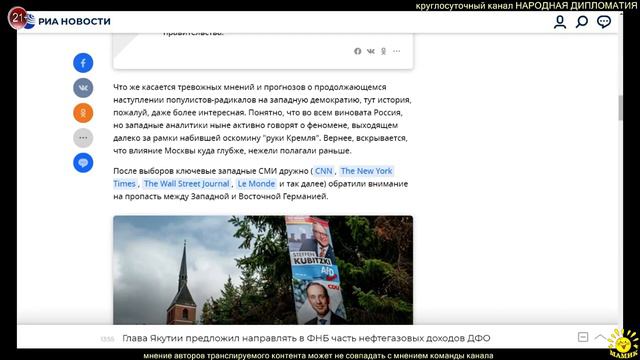Minimize the bottom news ticker bar
The width and height of the screenshot is (640, 360).
583,337
